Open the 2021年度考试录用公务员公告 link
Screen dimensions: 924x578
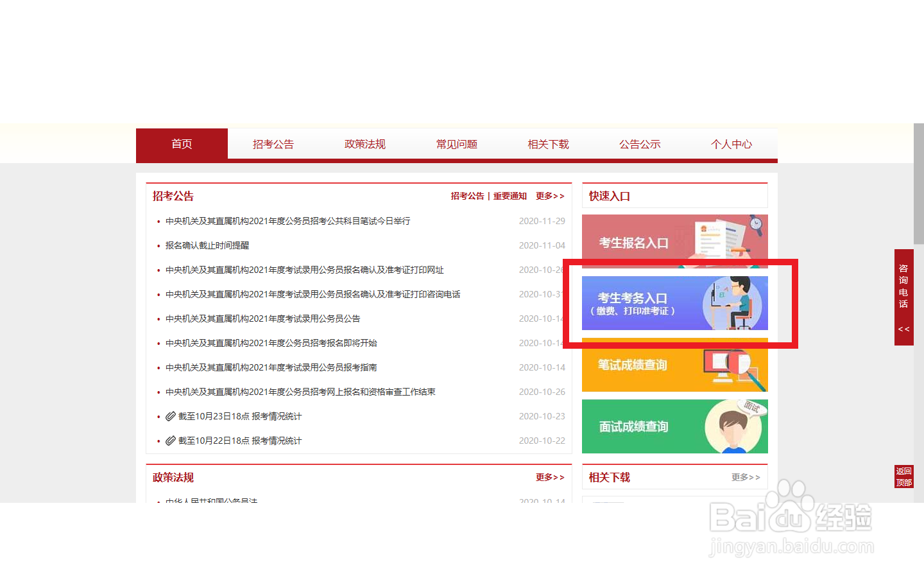point(263,319)
